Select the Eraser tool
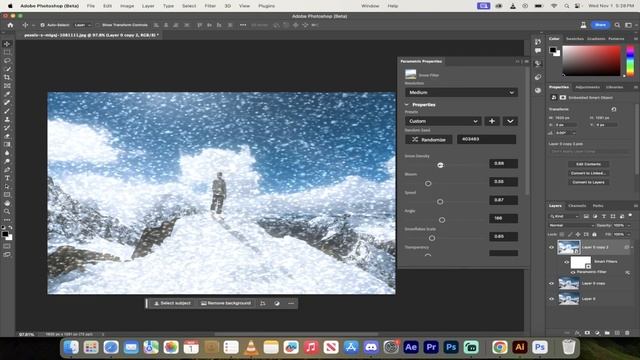The width and height of the screenshot is (640, 360). [7, 136]
